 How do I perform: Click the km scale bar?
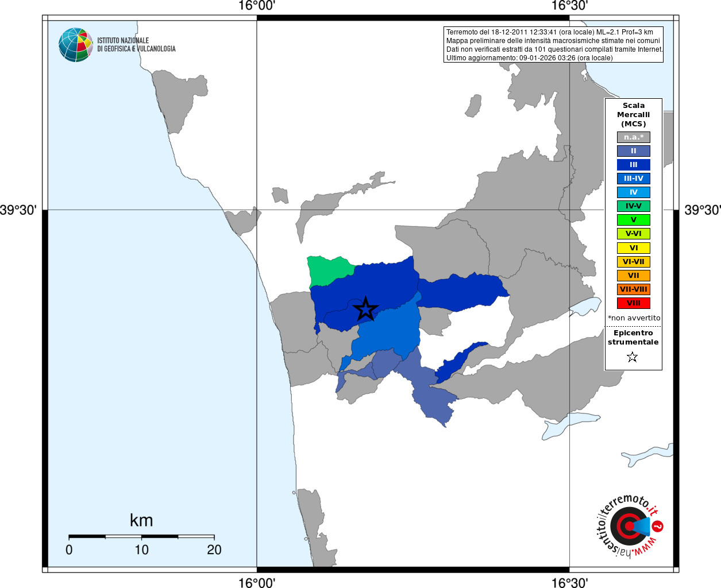[141, 536]
